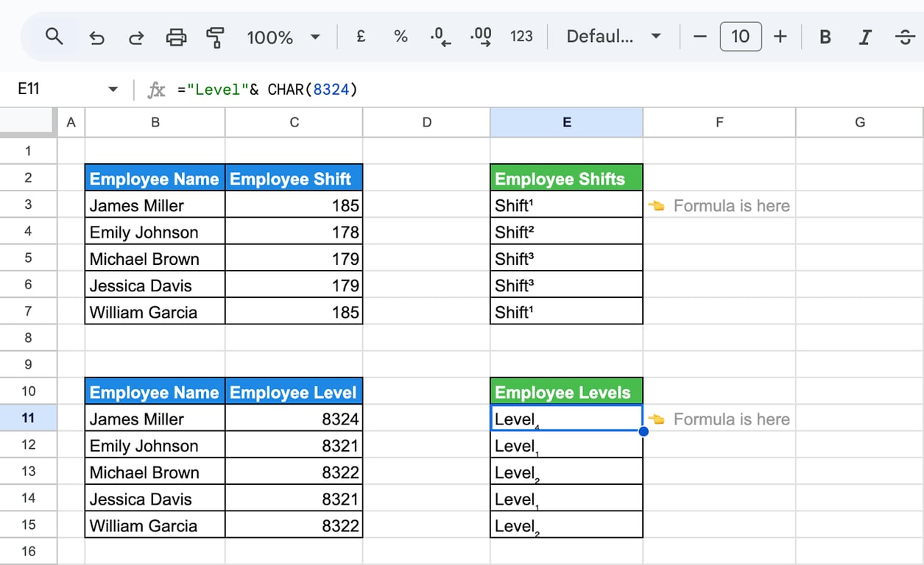Select column G header

point(859,123)
